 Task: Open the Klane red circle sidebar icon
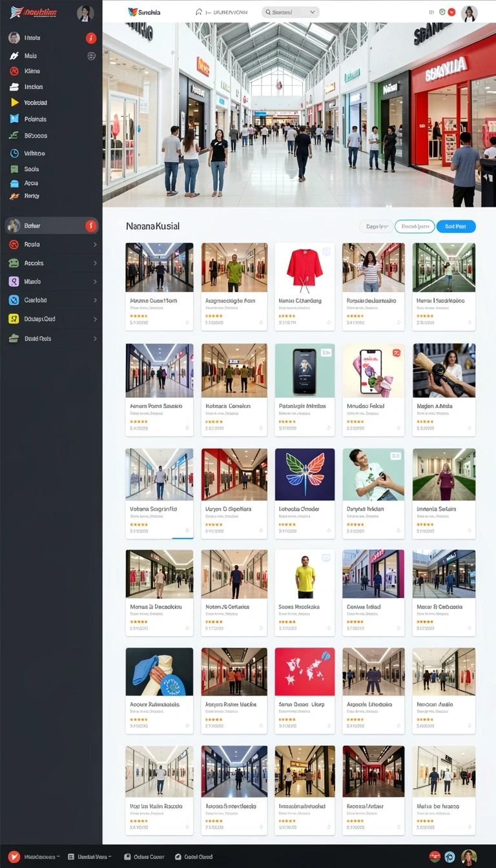tap(14, 71)
